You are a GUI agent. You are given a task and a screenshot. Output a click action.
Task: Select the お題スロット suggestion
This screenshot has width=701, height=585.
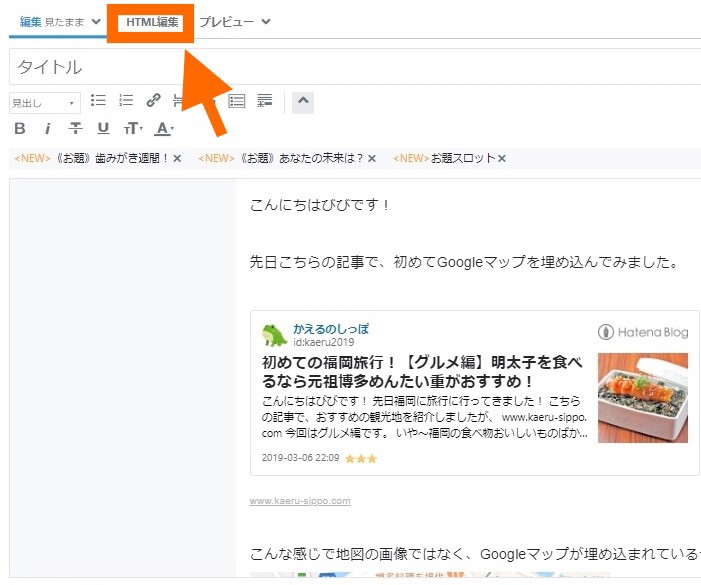click(x=444, y=158)
